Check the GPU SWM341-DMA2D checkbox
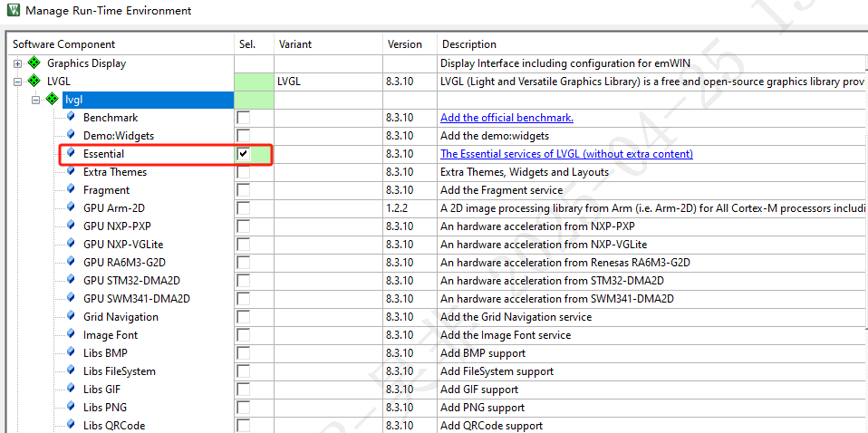This screenshot has width=868, height=433. click(243, 298)
